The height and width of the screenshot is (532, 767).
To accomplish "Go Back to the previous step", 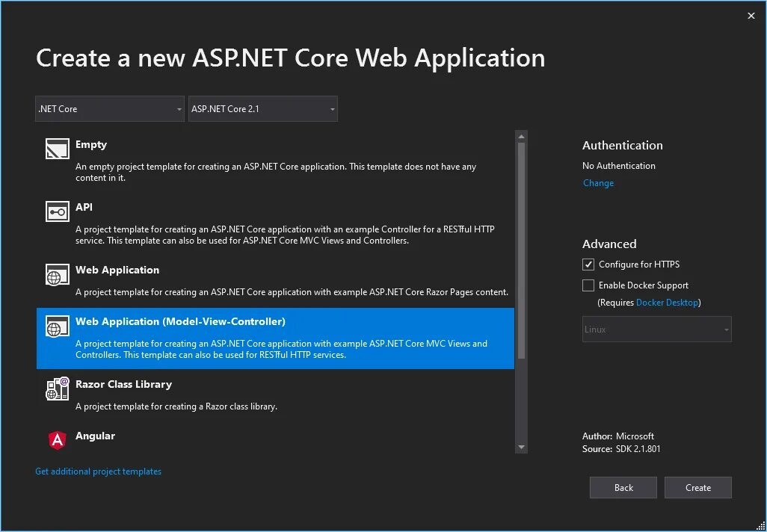I will (623, 488).
